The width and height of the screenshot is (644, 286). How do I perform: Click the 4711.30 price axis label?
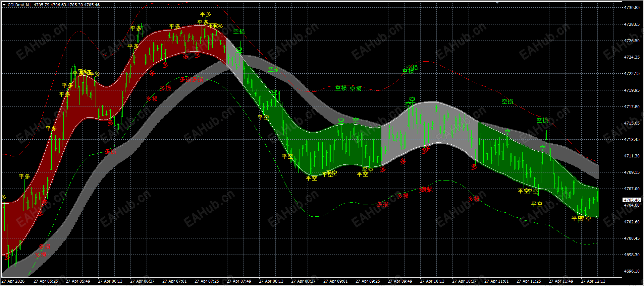(632, 156)
